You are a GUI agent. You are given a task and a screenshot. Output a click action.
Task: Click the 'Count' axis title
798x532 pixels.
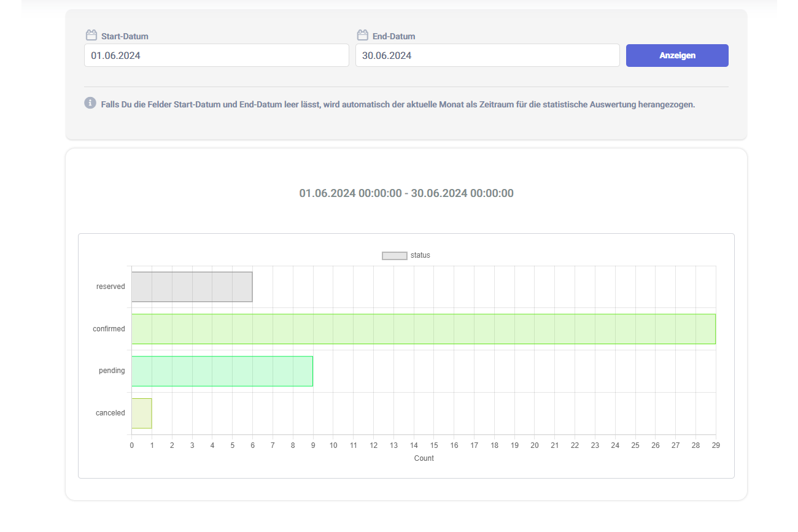(x=424, y=458)
